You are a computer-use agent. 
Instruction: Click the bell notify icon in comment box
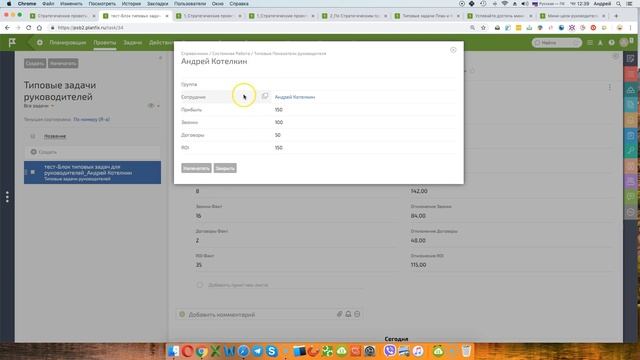(x=348, y=314)
